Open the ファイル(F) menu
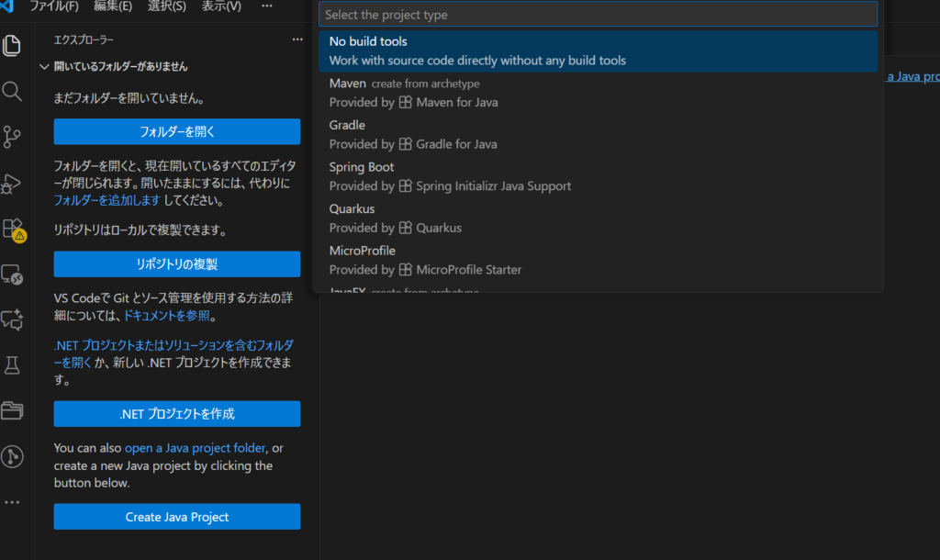 tap(53, 6)
